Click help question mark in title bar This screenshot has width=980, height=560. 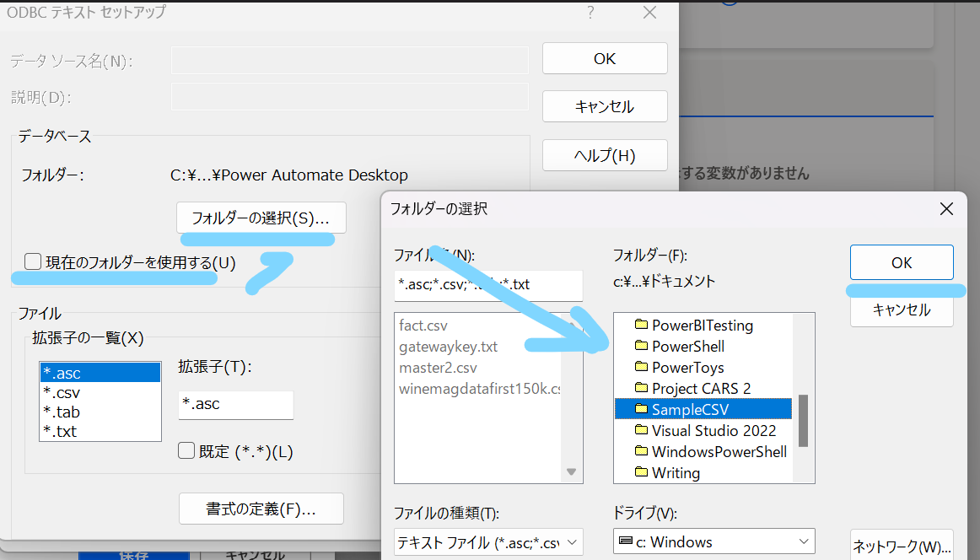590,13
